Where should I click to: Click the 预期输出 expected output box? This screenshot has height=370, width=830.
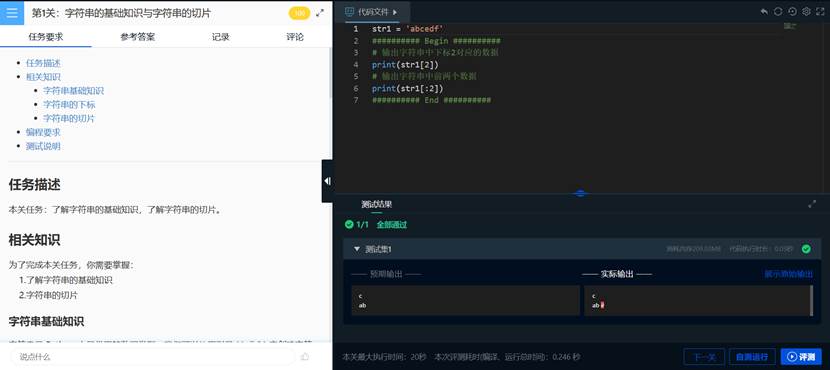click(x=466, y=300)
